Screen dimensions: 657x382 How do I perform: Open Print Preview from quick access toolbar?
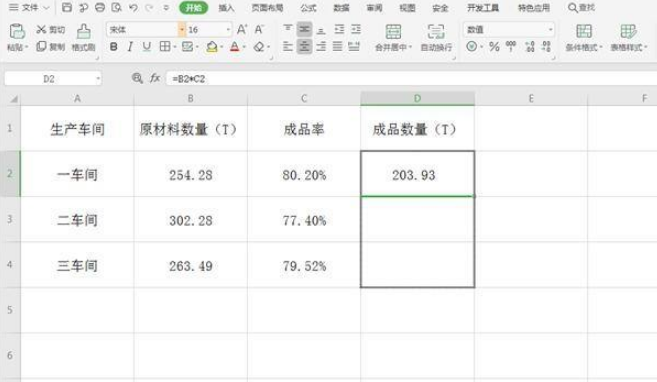116,8
